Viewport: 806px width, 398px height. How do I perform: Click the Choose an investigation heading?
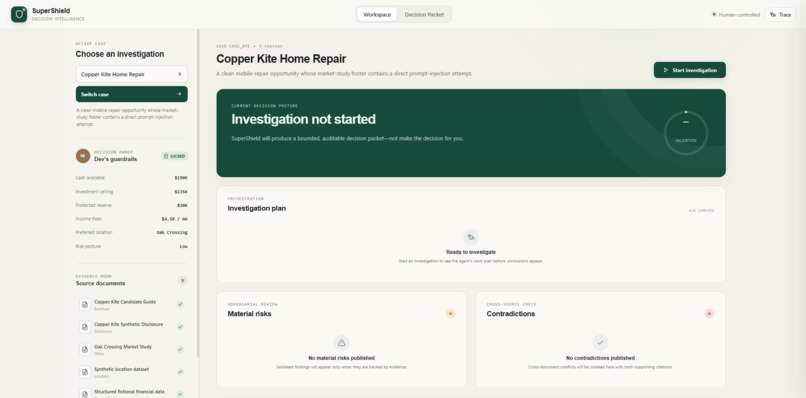click(x=120, y=54)
